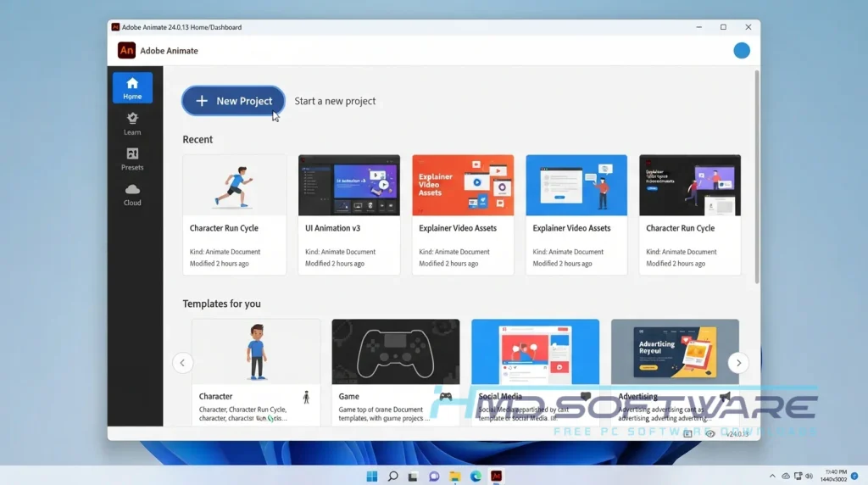Open first Character Run Cycle recent thumbnail
Screen dimensions: 868x485
point(235,185)
